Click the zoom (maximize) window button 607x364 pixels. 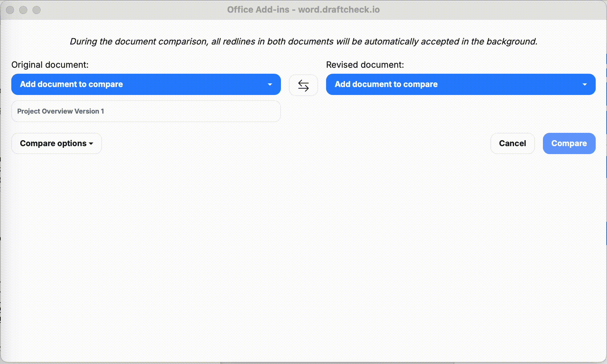tap(37, 10)
